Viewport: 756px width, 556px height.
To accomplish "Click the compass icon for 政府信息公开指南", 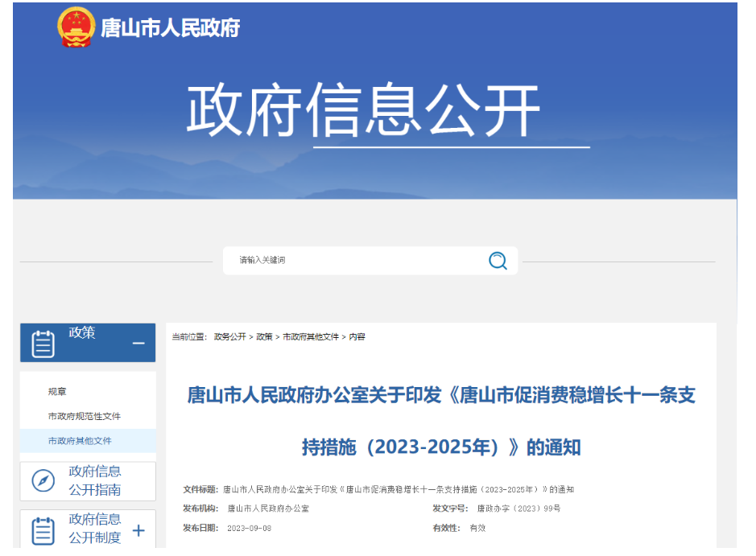I will coord(43,480).
